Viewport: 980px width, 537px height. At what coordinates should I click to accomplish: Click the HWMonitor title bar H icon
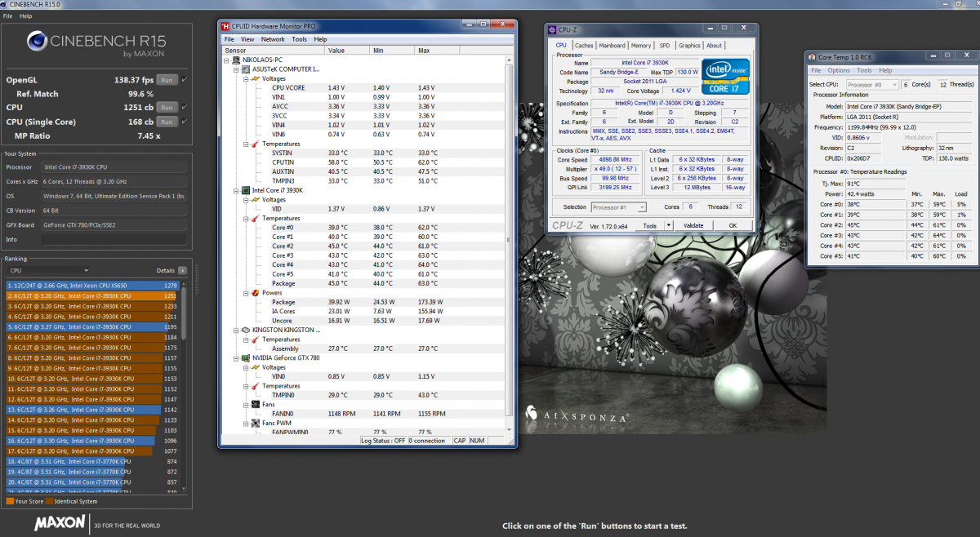tap(227, 25)
